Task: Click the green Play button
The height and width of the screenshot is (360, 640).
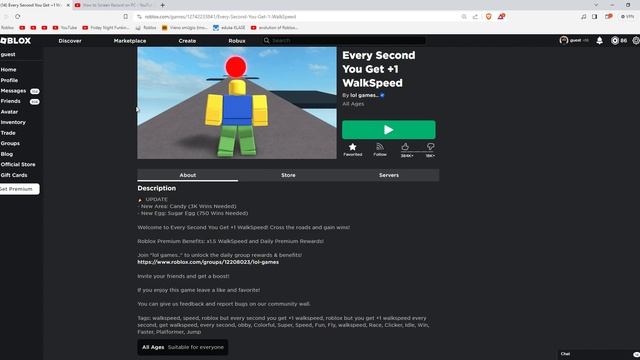Action: tap(389, 130)
